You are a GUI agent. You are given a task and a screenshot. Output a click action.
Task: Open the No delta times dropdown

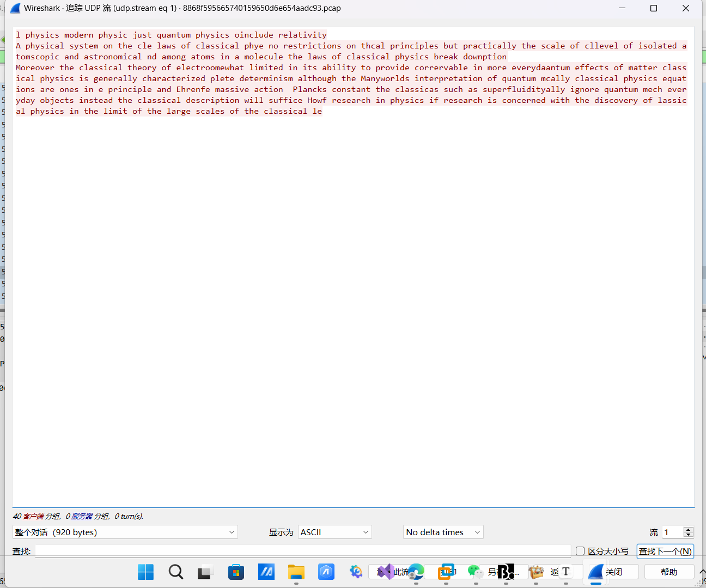[x=443, y=532]
